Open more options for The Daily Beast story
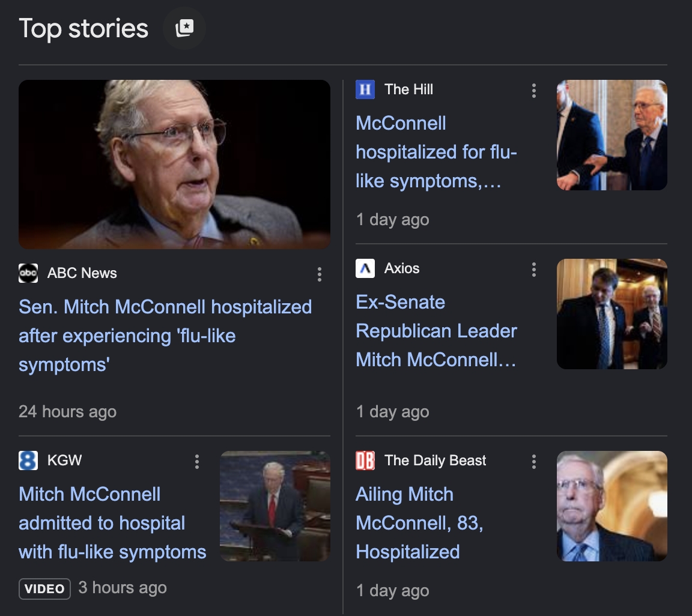 pos(533,462)
